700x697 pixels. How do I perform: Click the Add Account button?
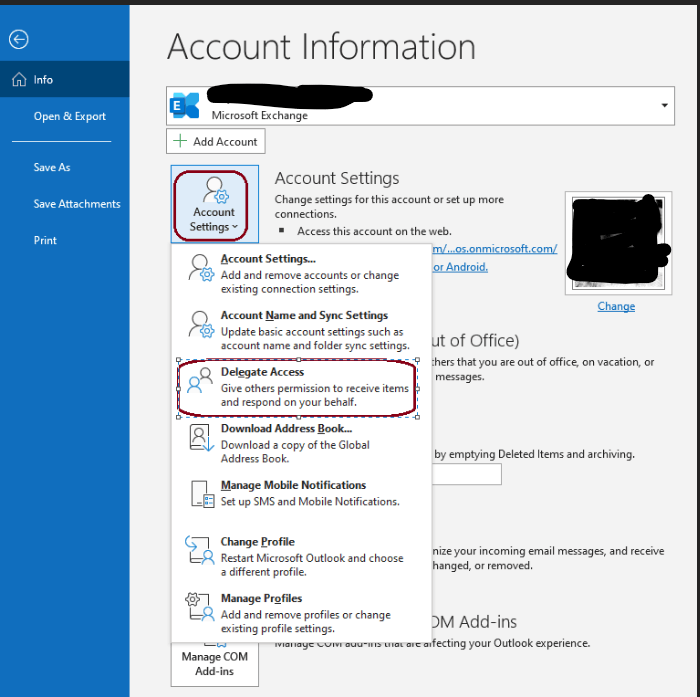(216, 141)
